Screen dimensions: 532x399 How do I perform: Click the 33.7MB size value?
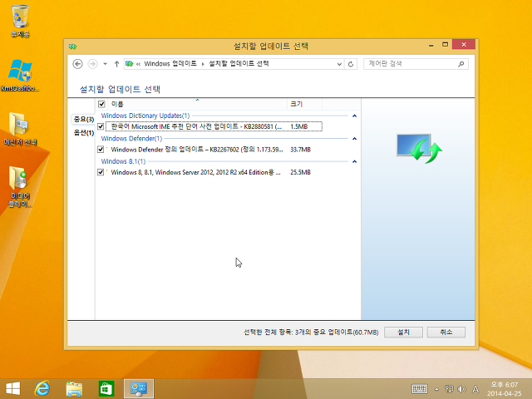(x=300, y=150)
